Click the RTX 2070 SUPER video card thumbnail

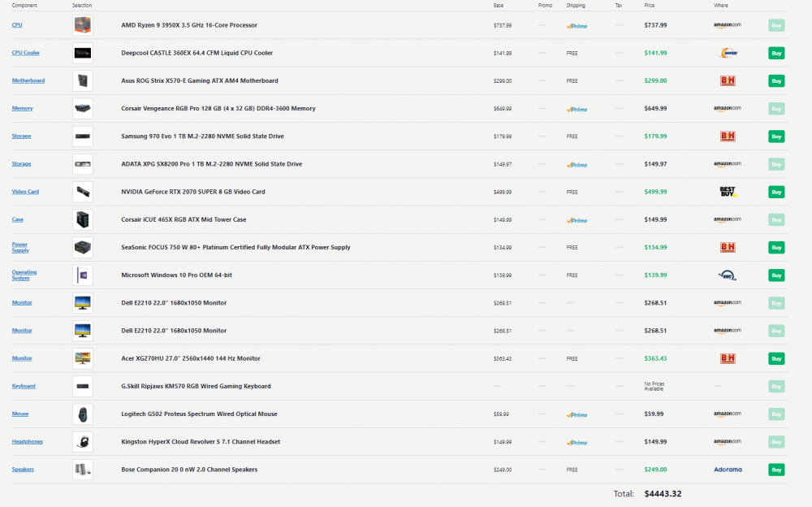pyautogui.click(x=83, y=192)
